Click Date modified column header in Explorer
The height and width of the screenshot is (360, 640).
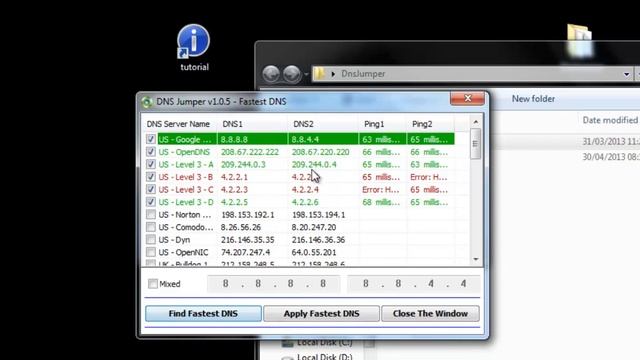[x=610, y=120]
